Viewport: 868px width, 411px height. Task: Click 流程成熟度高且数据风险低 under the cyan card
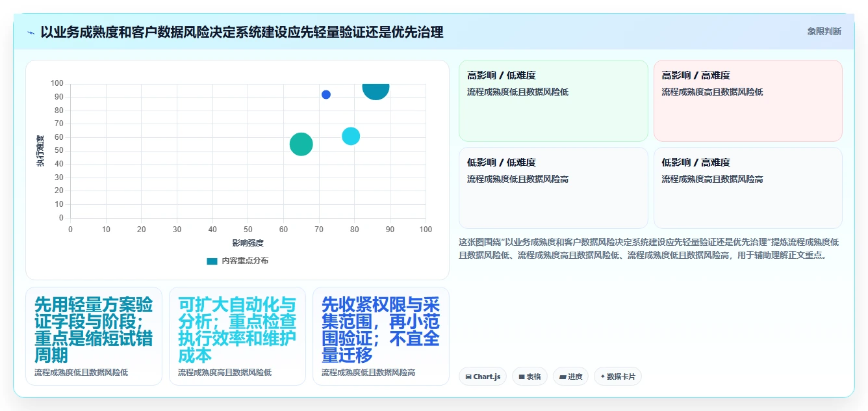[225, 373]
